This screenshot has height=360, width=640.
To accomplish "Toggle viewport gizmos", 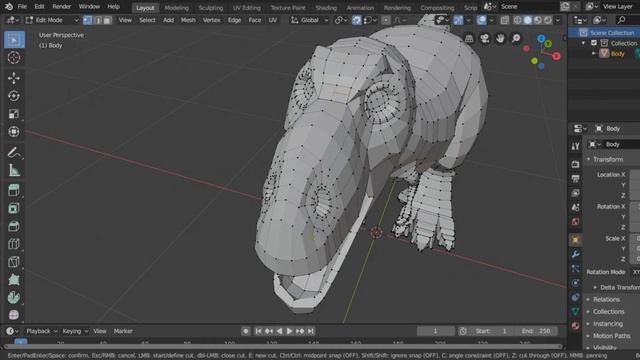I will [x=458, y=20].
